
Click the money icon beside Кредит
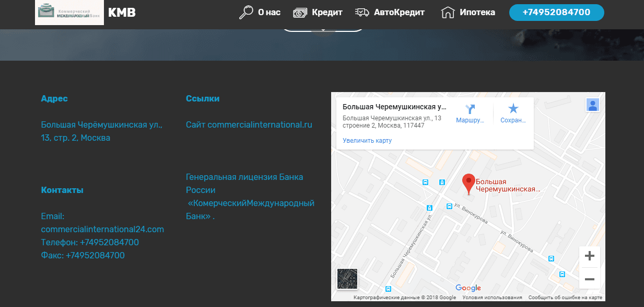click(300, 13)
